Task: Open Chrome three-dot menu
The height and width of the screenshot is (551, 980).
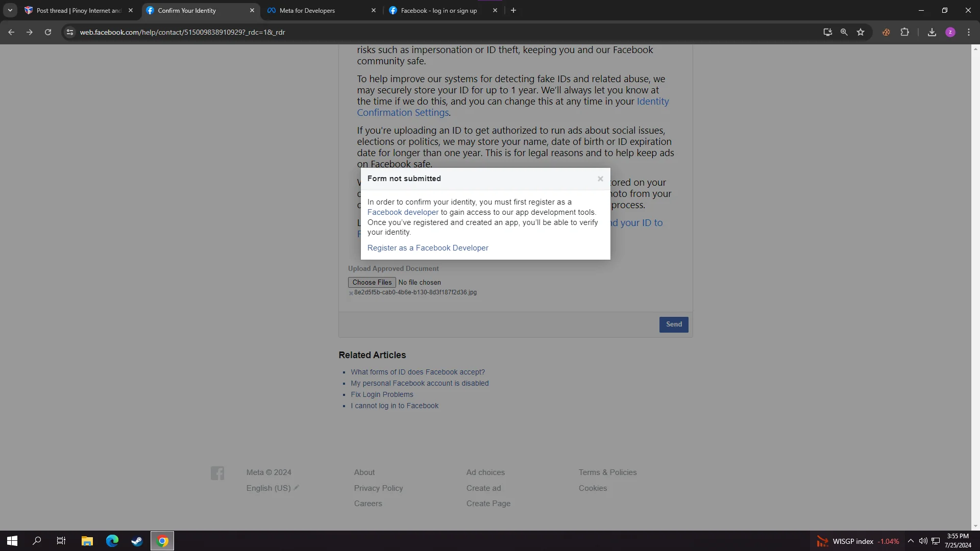Action: coord(969,32)
